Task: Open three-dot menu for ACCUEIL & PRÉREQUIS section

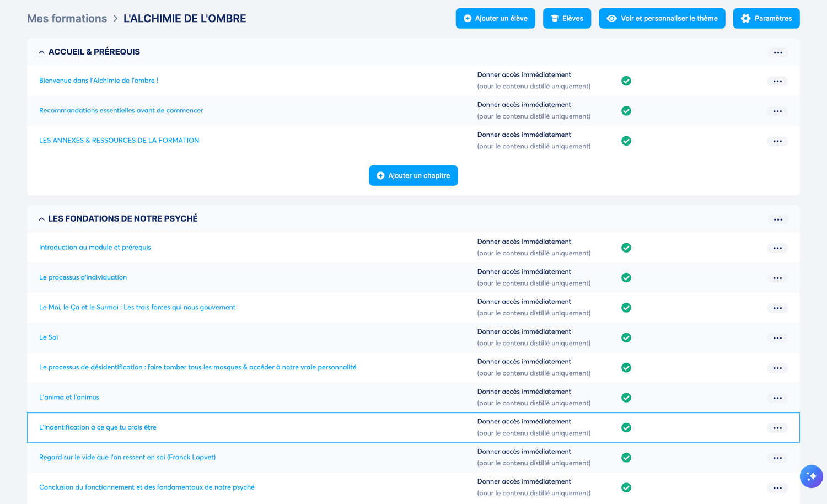Action: coord(777,52)
